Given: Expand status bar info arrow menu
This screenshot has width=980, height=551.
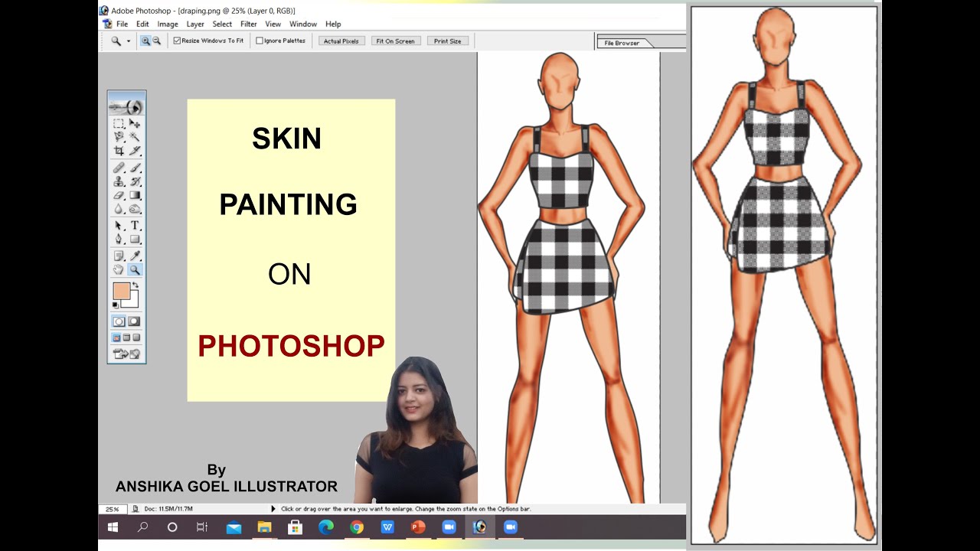Looking at the screenshot, I should (x=273, y=509).
